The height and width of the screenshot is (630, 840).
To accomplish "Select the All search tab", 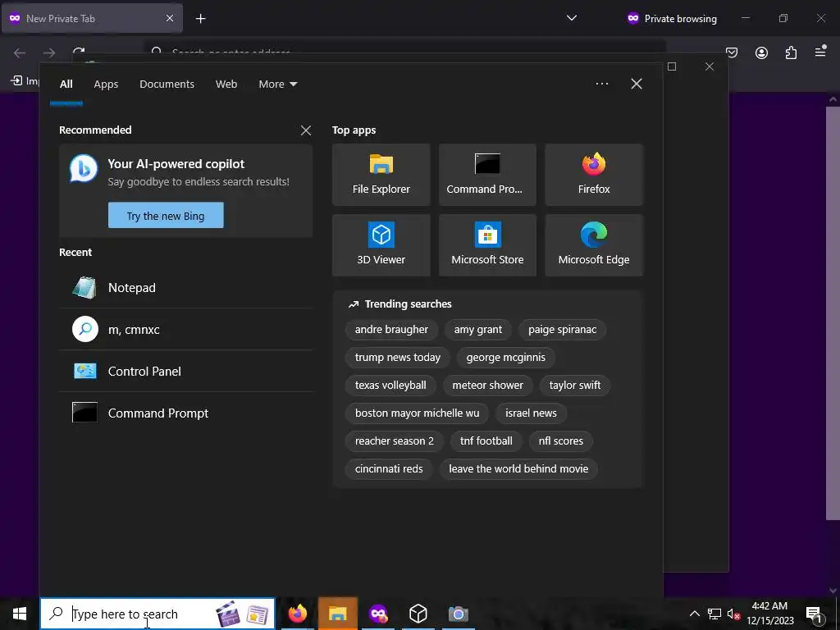I will click(x=66, y=84).
